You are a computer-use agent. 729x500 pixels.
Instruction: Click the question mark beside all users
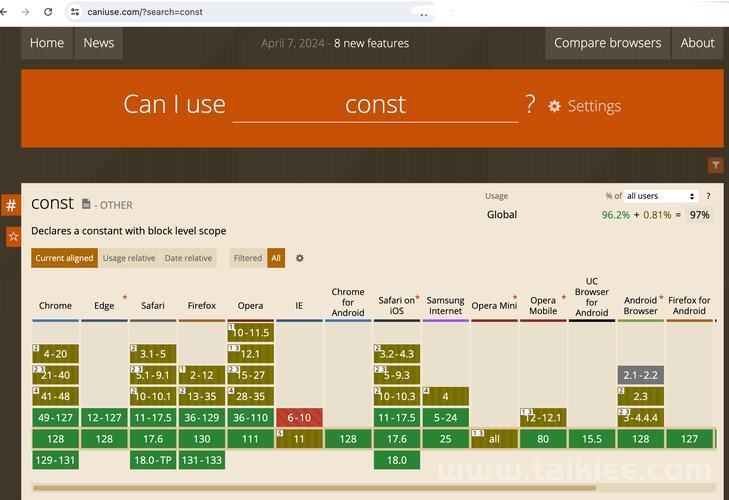[708, 196]
